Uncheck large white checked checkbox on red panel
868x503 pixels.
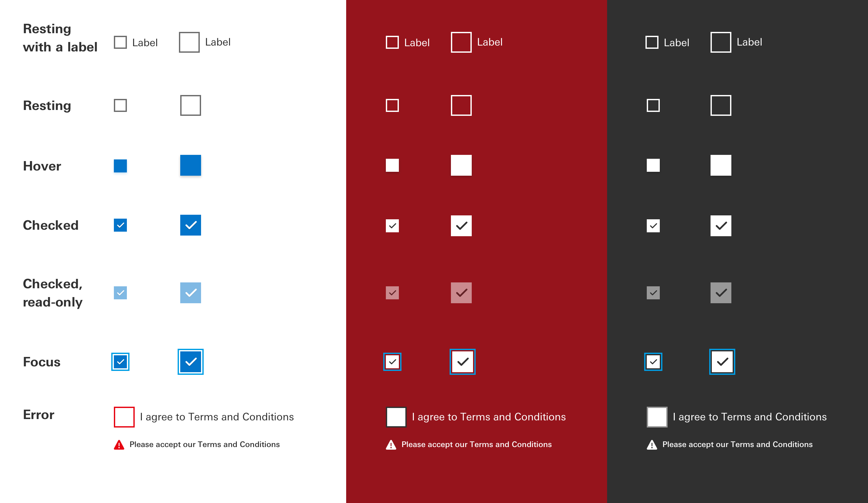click(461, 226)
